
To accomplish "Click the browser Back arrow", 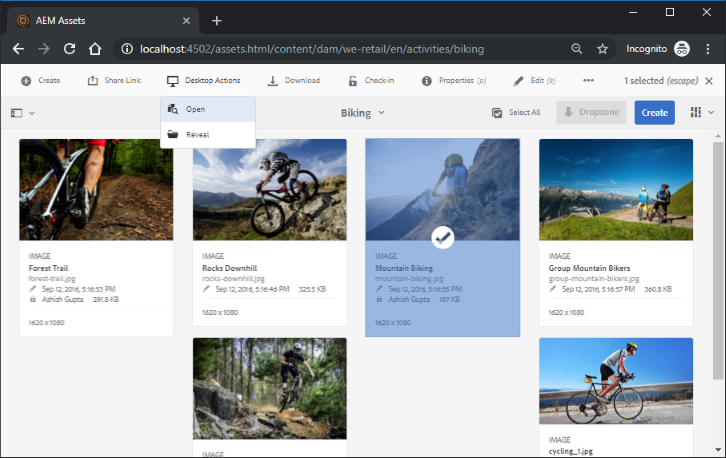I will pyautogui.click(x=18, y=49).
